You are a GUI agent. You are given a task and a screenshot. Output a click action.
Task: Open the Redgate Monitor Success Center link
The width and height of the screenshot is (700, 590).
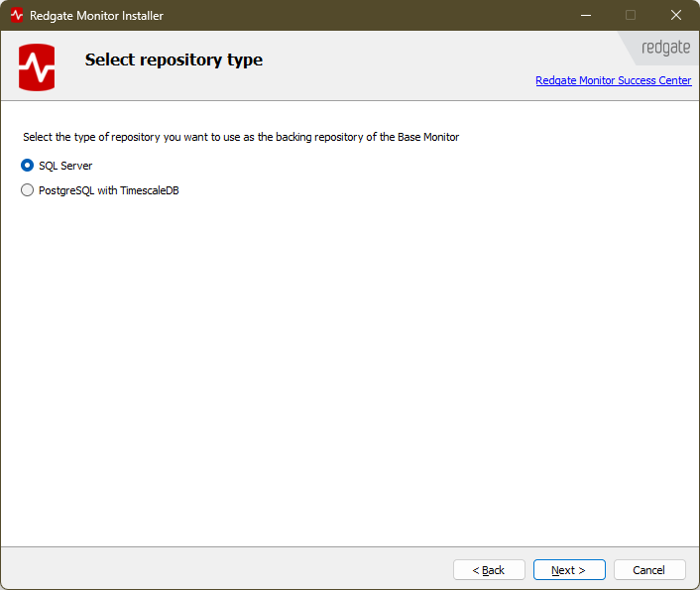pos(613,81)
